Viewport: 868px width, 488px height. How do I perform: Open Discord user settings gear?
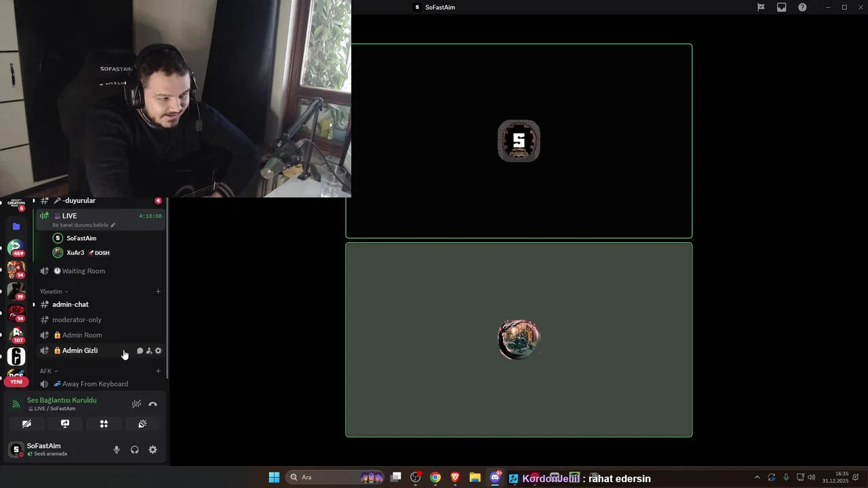(x=153, y=449)
